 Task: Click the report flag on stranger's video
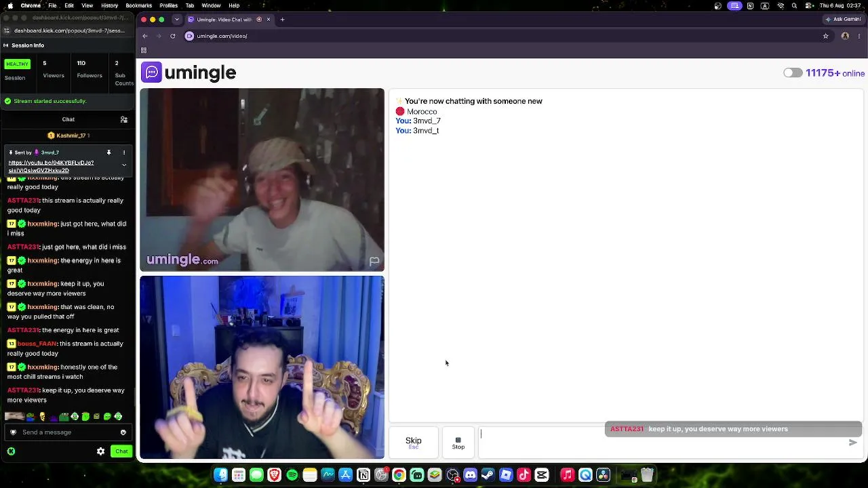374,261
